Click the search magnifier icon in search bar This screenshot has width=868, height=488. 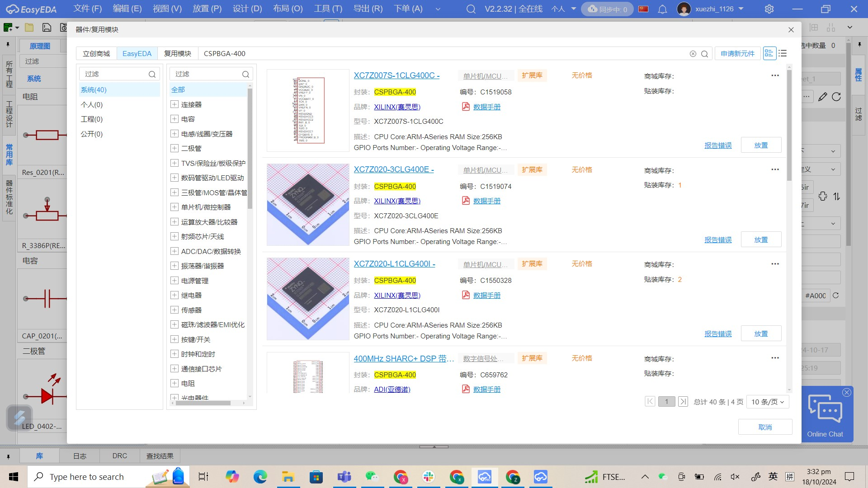point(704,54)
